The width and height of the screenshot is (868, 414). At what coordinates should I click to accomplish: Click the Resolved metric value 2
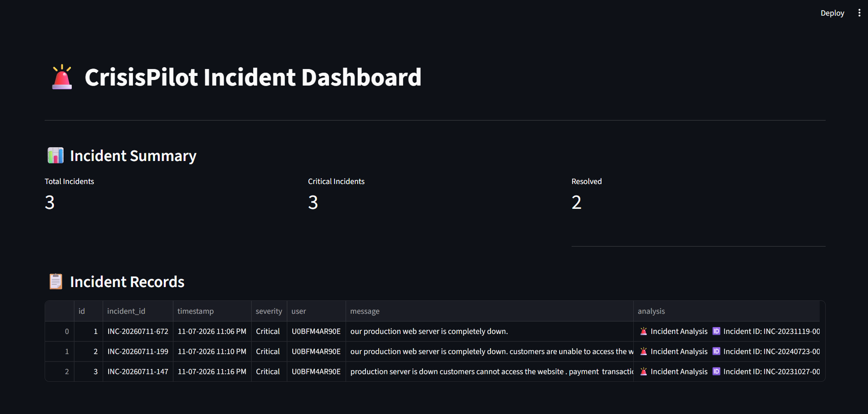click(577, 202)
